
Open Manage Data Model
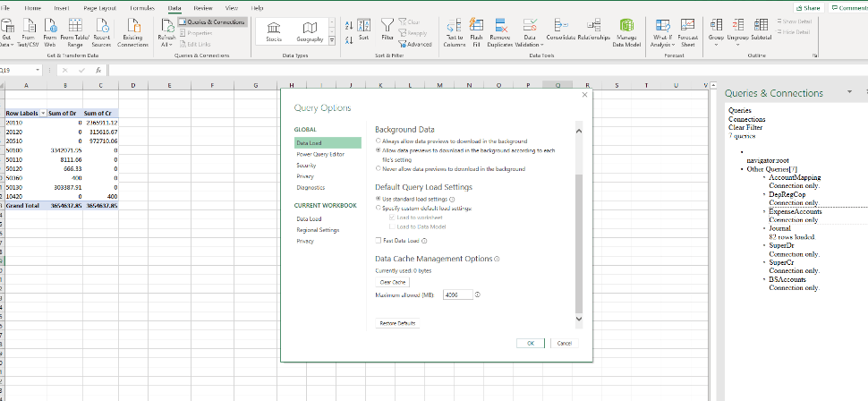pos(626,25)
